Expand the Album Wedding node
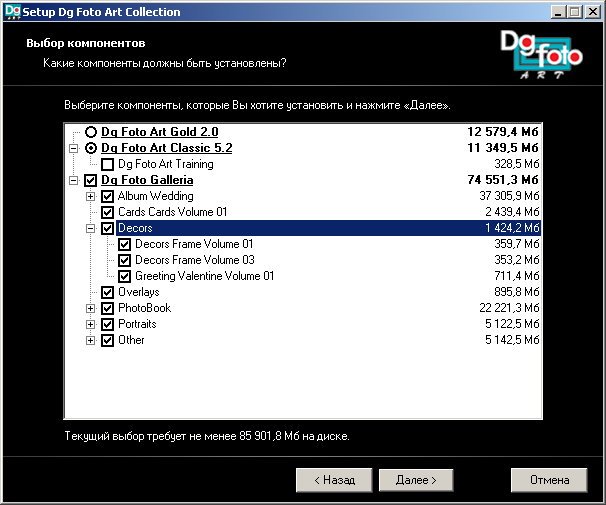 90,196
